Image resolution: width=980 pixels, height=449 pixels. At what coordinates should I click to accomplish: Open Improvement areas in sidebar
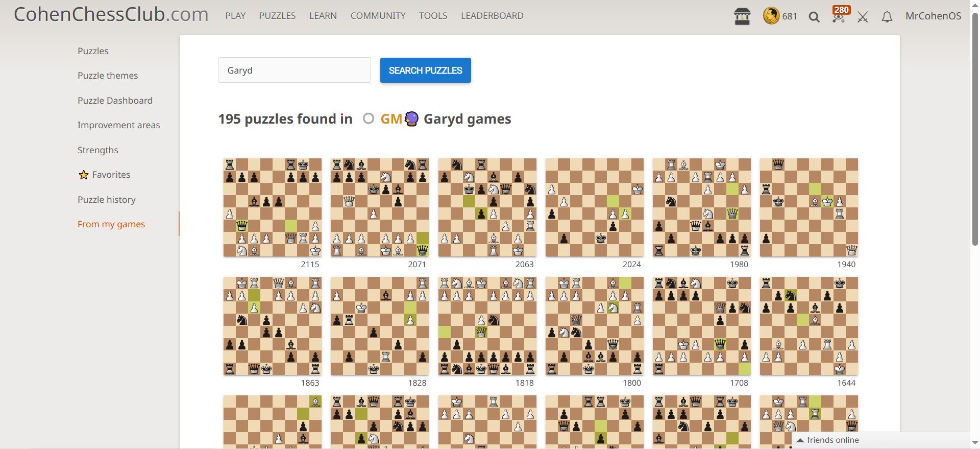click(118, 125)
